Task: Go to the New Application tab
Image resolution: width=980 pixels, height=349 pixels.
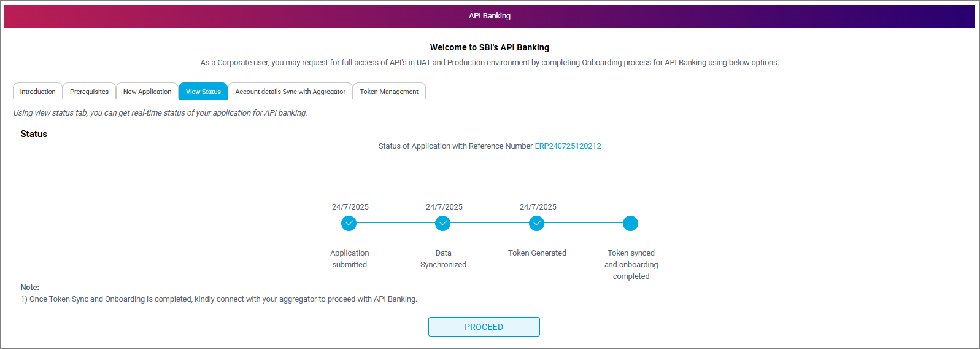Action: click(147, 92)
